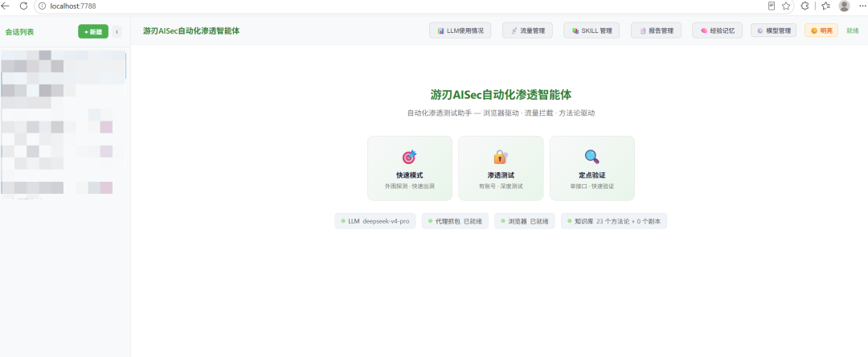Click the icon on the 流量管理 button
The height and width of the screenshot is (357, 868).
coord(514,31)
